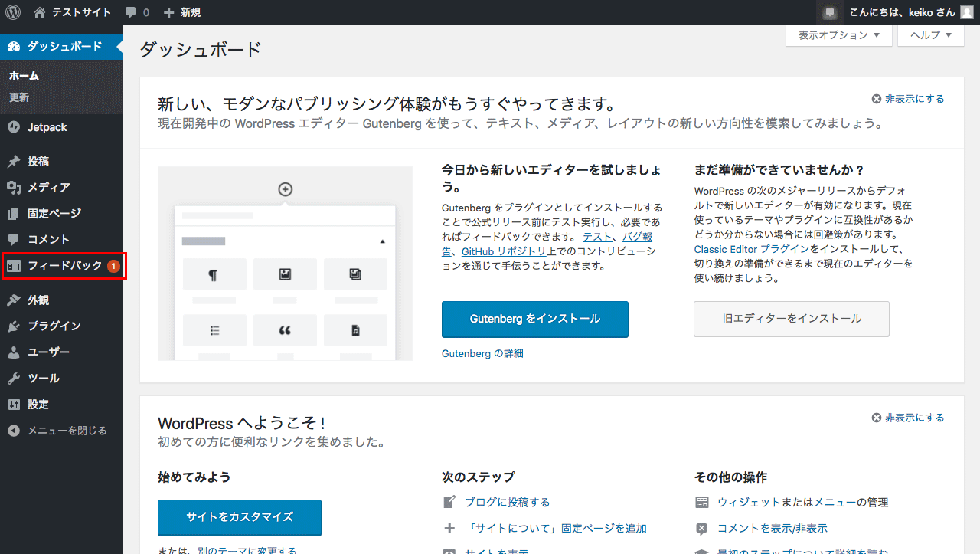Viewport: 980px width, 554px height.
Task: Open the 投稿 menu item
Action: click(61, 162)
